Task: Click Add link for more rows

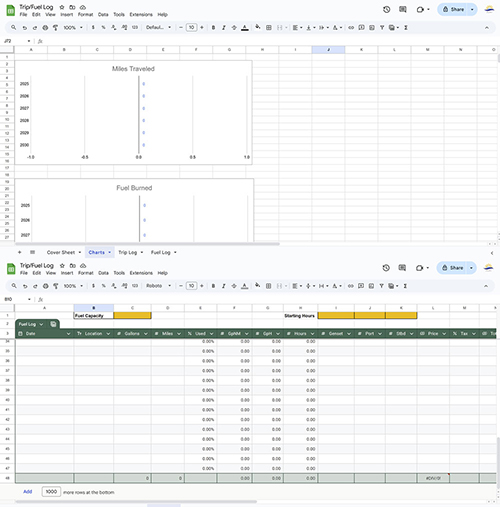Action: coord(28,492)
